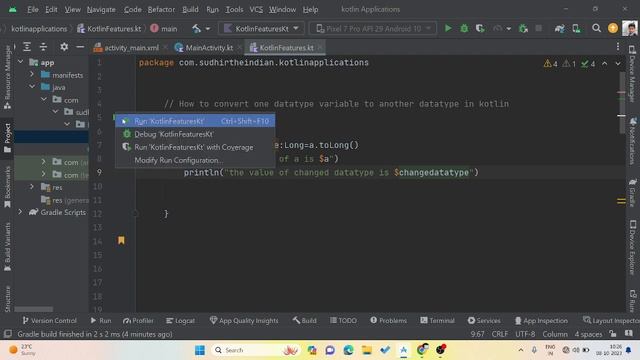Expand the manifests folder
This screenshot has height=360, width=640.
pyautogui.click(x=32, y=75)
